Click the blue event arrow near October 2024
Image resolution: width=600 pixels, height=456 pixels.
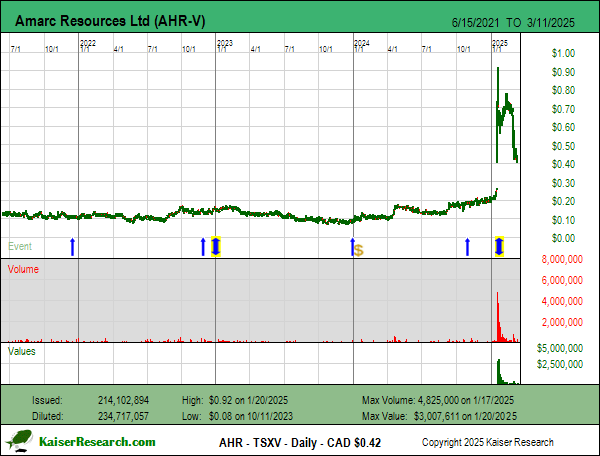point(467,247)
